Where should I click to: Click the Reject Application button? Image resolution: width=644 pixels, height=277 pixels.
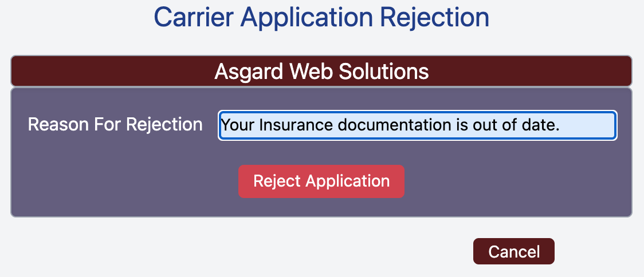coord(321,181)
